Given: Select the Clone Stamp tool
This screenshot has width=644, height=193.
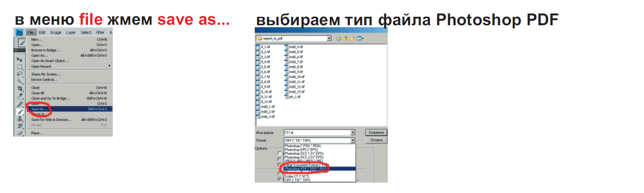Looking at the screenshot, I should (20, 119).
